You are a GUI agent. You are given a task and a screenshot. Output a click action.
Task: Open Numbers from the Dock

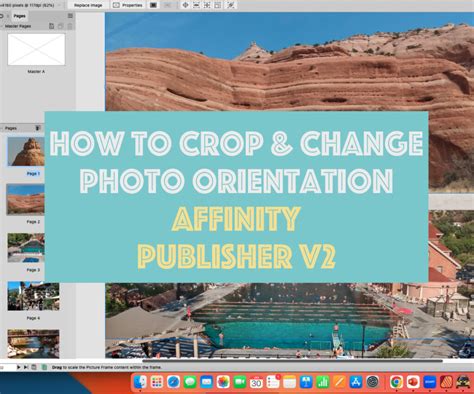[323, 382]
